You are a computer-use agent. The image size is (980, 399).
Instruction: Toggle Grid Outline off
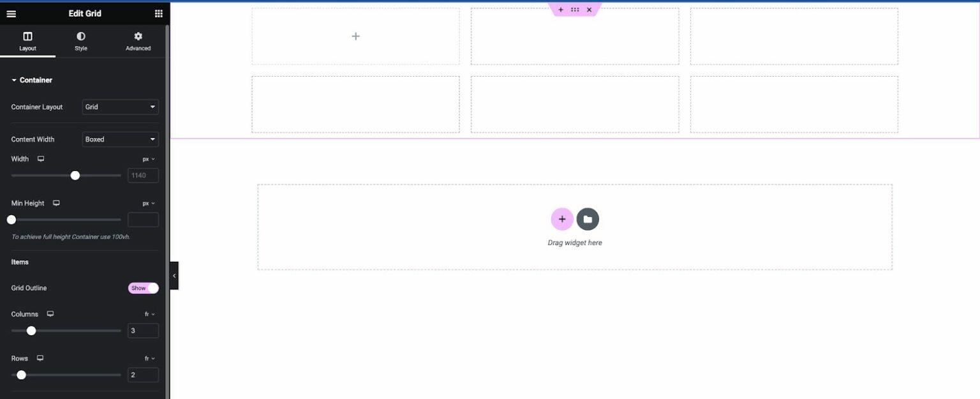pos(144,288)
